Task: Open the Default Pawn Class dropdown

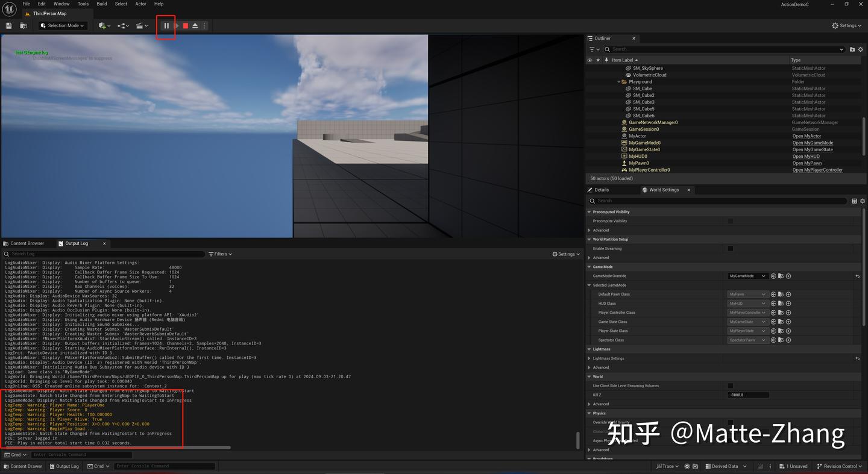Action: (747, 294)
